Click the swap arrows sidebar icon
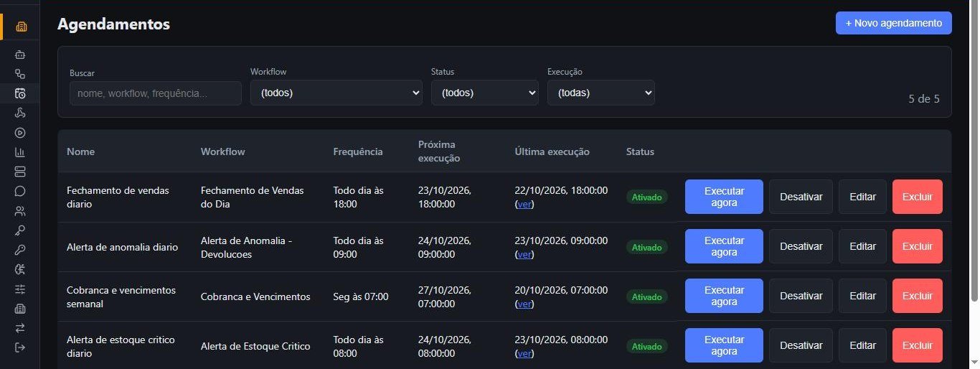This screenshot has height=369, width=980. pyautogui.click(x=20, y=328)
